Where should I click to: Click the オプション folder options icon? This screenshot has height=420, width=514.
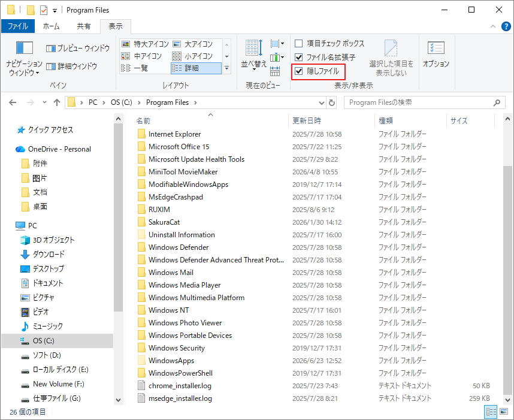coord(436,54)
